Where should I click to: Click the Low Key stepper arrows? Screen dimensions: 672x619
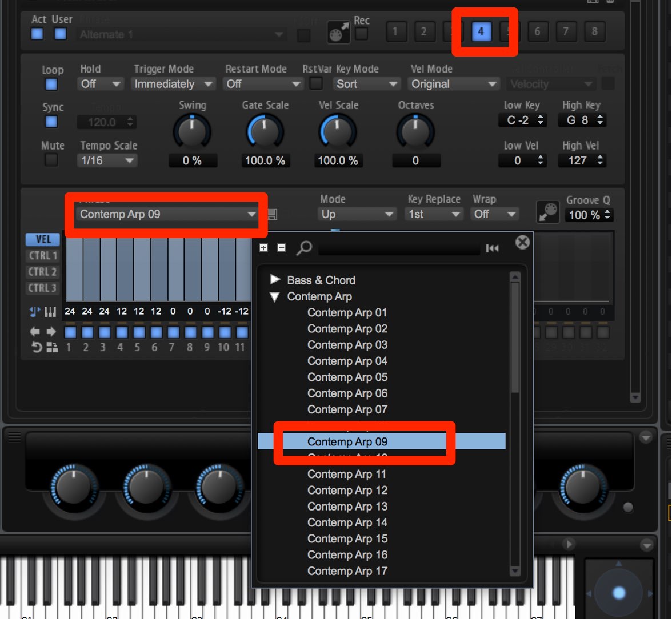click(x=541, y=120)
